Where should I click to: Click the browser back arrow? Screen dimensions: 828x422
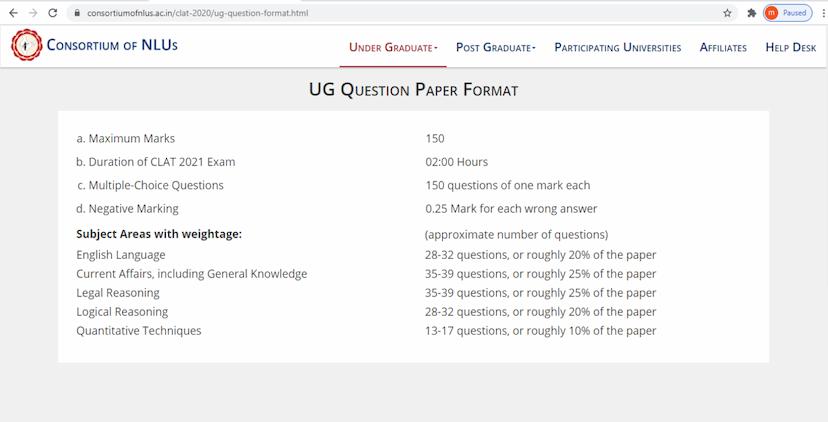tap(13, 13)
